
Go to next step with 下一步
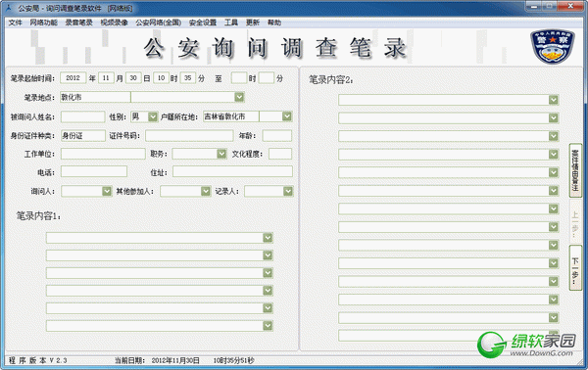[x=575, y=268]
